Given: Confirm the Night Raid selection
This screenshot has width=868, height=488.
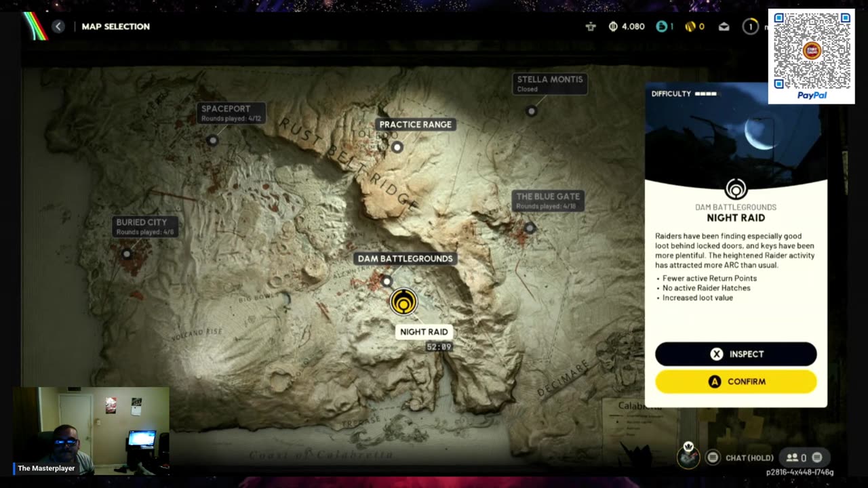Looking at the screenshot, I should point(736,382).
